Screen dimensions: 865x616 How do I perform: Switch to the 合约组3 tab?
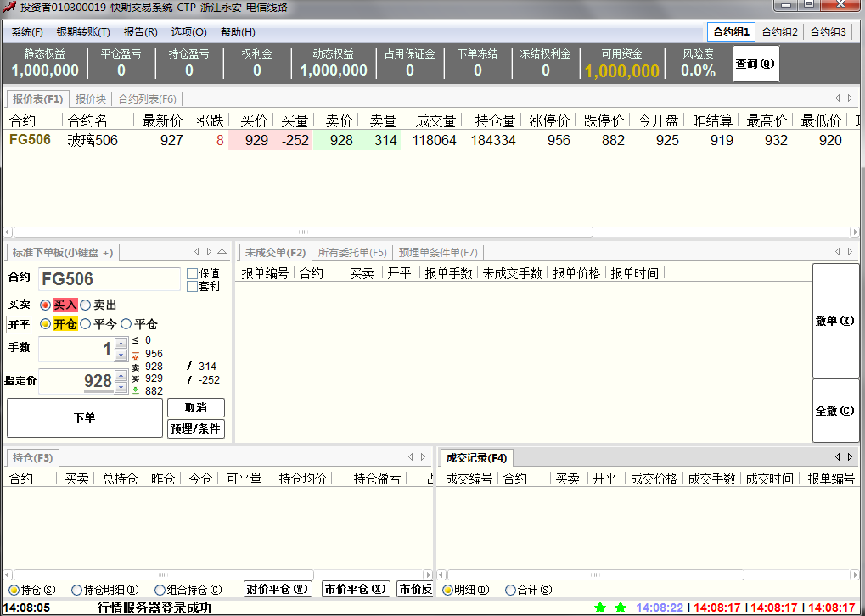pos(828,32)
